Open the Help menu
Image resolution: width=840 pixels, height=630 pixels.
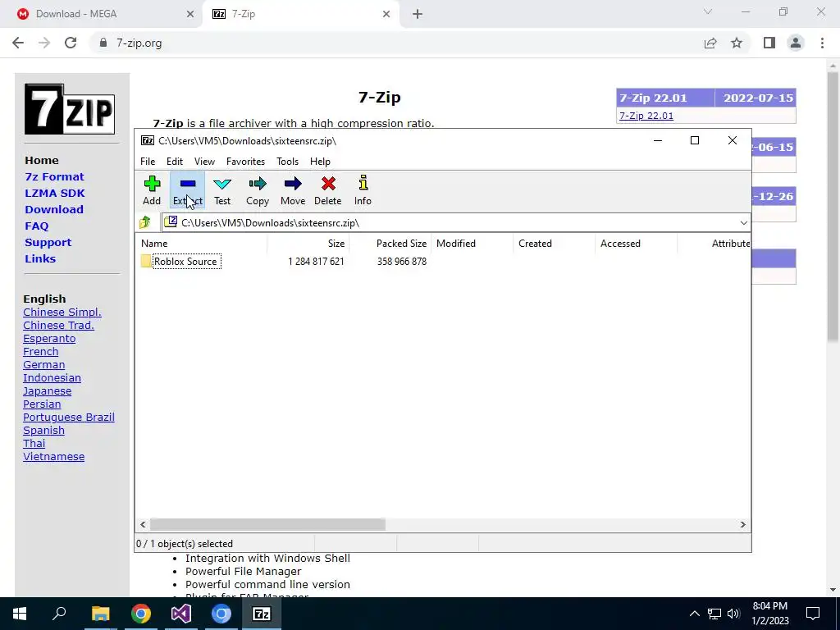(x=320, y=162)
